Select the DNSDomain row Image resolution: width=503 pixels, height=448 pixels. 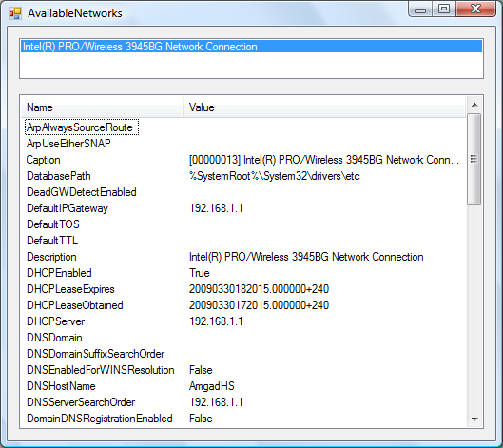tap(54, 338)
